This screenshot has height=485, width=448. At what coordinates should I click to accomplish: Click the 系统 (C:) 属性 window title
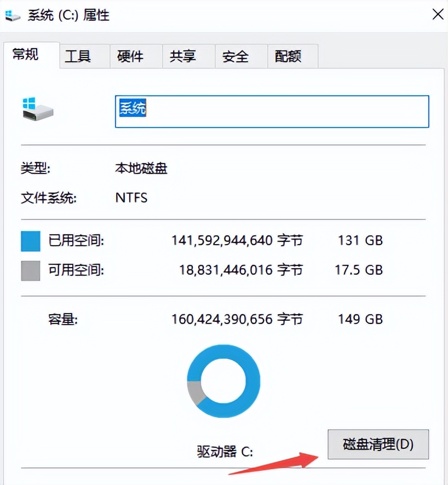68,15
